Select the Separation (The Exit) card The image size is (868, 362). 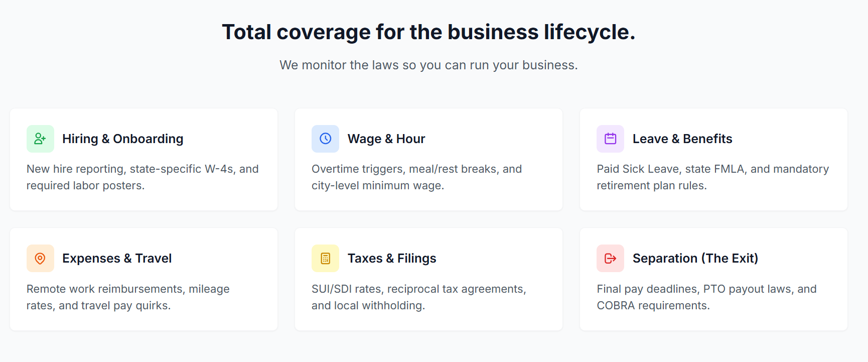(x=713, y=279)
